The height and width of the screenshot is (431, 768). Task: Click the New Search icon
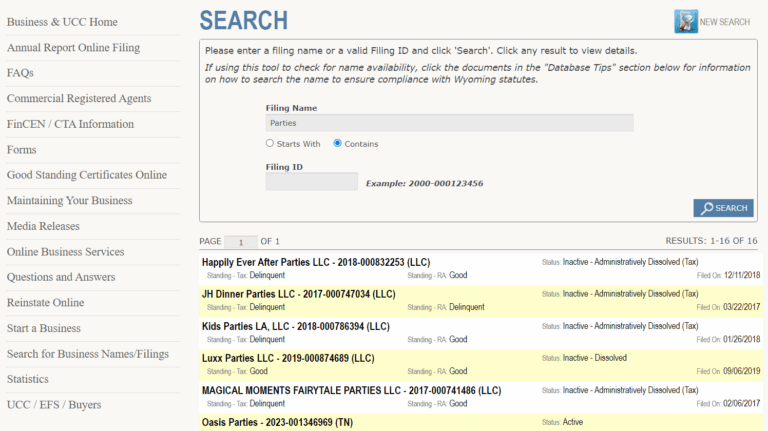coord(685,21)
